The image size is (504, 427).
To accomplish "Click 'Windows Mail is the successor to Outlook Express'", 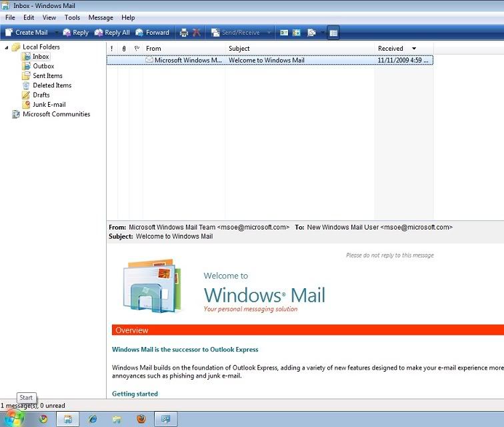I will click(x=185, y=350).
